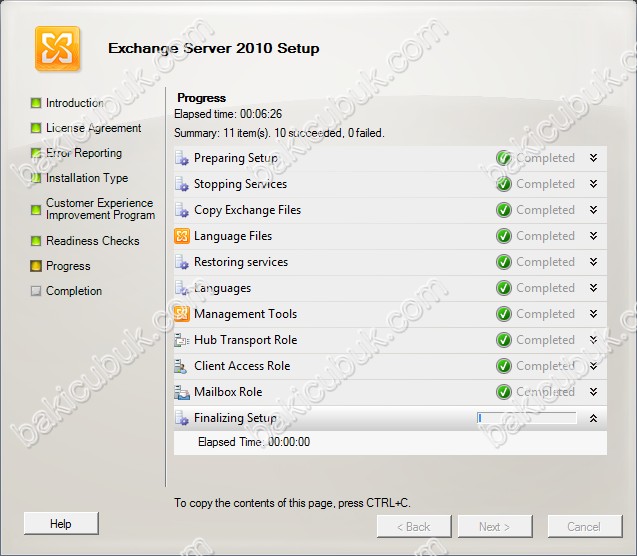Click the Copy Exchange Files step icon
Viewport: 637px width, 556px height.
tap(182, 210)
